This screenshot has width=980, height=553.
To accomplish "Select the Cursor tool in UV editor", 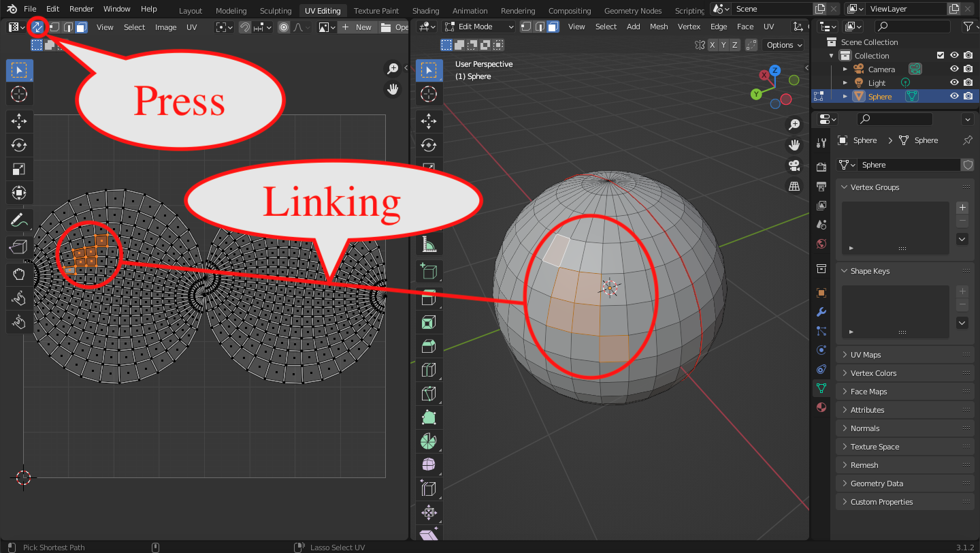I will (x=19, y=94).
